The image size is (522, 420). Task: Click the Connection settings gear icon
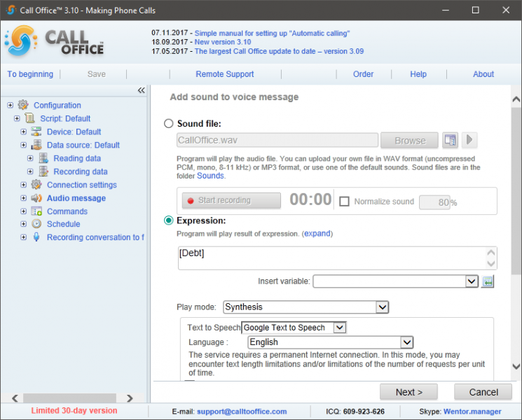coord(36,185)
